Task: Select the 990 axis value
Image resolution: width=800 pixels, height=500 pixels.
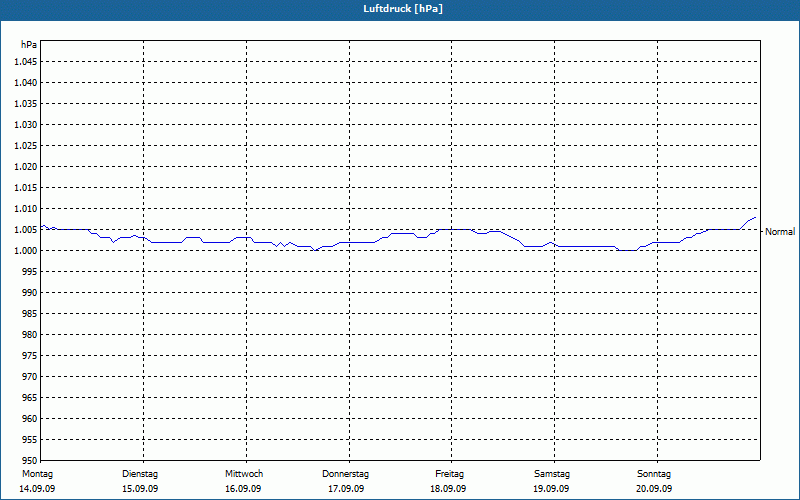Action: pos(30,292)
